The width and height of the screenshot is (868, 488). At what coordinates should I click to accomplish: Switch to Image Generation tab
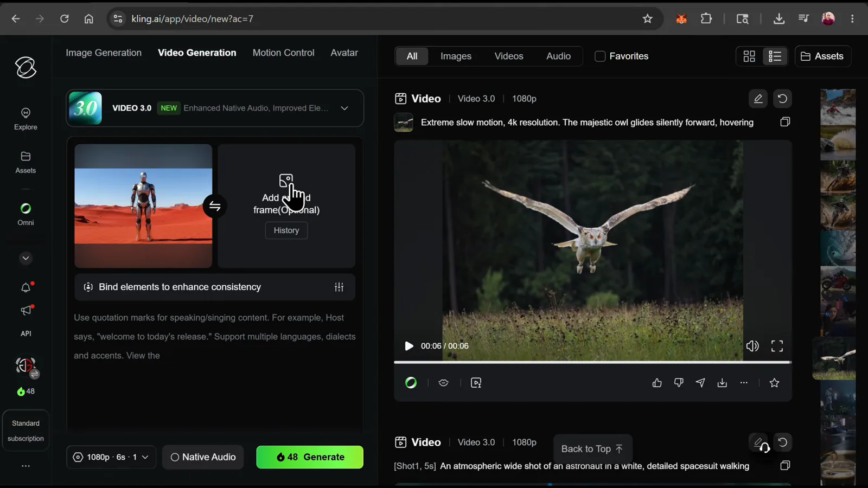[104, 53]
